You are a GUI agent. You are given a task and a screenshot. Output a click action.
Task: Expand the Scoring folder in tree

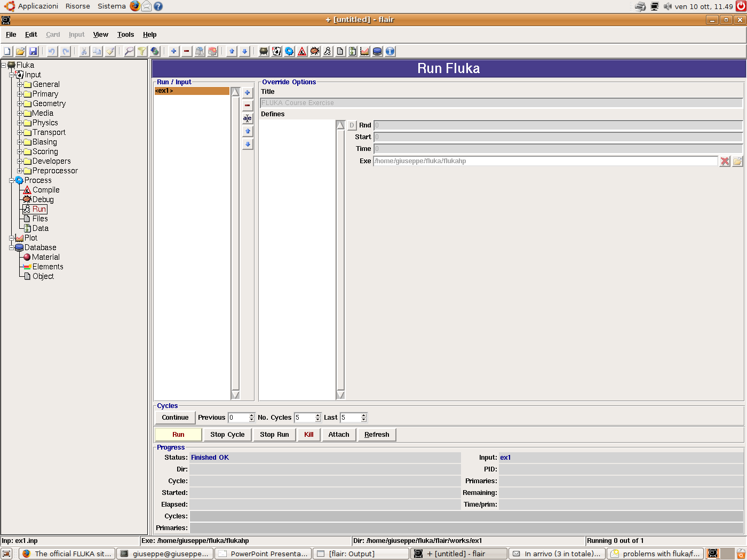[20, 151]
